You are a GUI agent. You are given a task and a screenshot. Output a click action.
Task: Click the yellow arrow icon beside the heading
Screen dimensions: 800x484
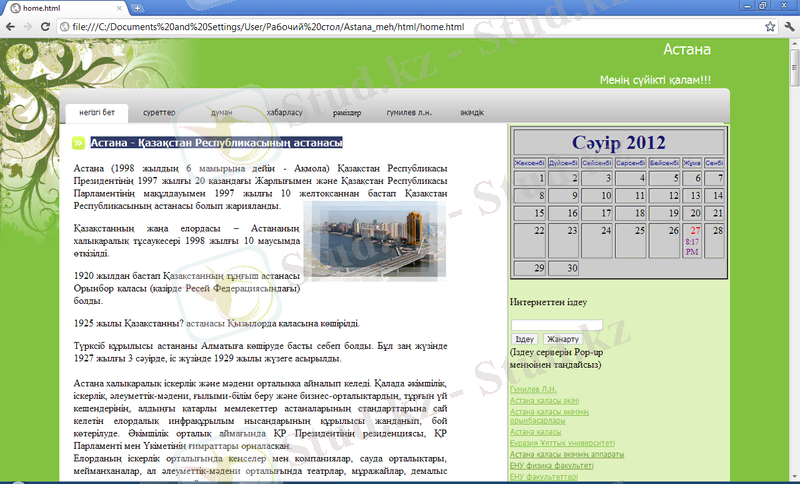78,143
